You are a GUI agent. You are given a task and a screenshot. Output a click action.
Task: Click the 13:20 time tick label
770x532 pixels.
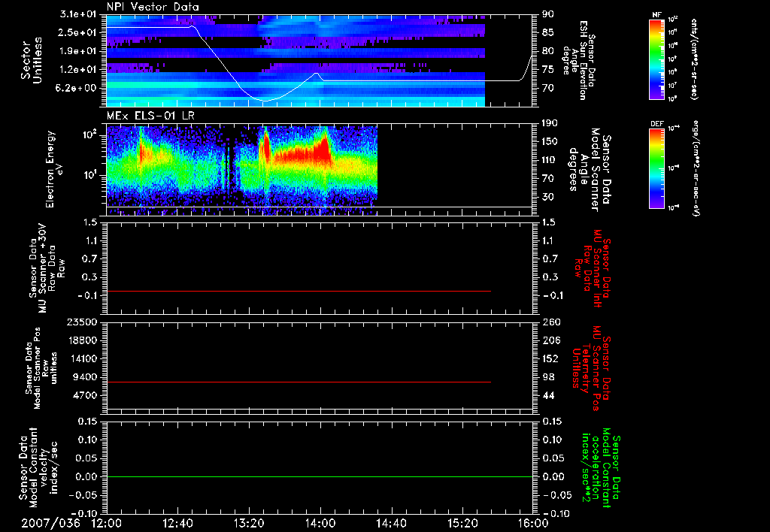(x=249, y=523)
